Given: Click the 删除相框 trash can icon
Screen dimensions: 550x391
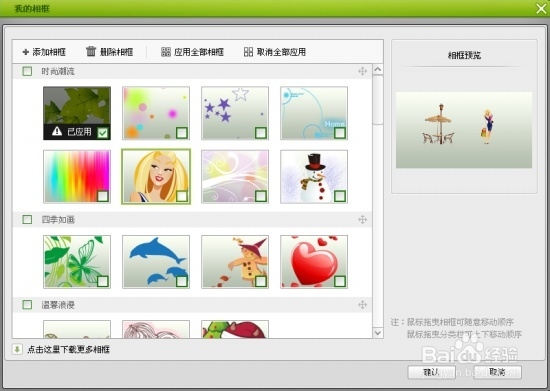Looking at the screenshot, I should [x=91, y=51].
